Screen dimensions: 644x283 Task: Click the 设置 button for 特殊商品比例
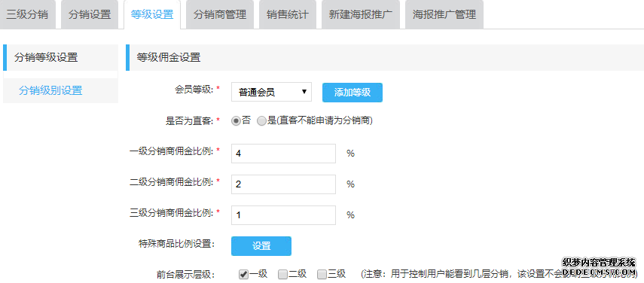[261, 246]
